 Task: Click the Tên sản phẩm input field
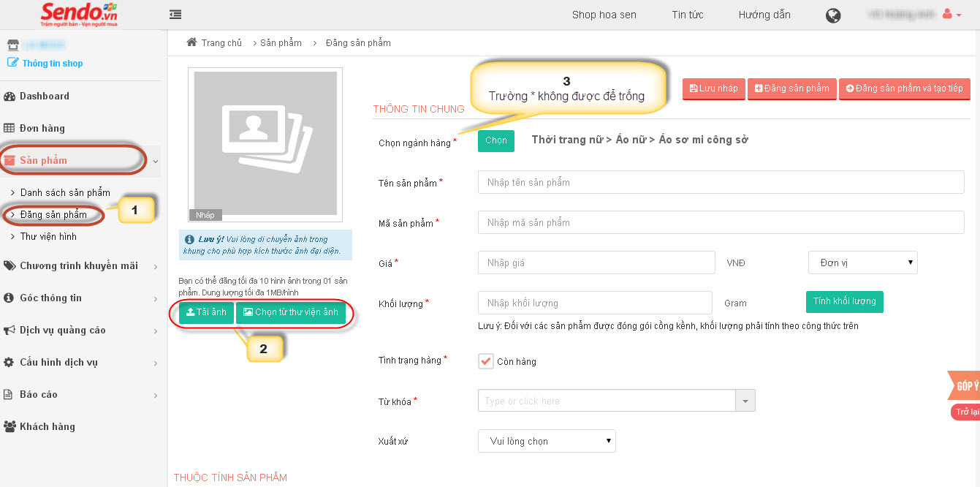tap(721, 182)
